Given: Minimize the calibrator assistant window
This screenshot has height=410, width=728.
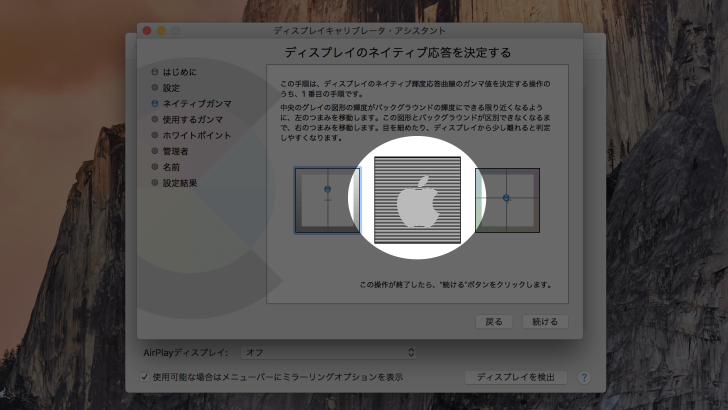Looking at the screenshot, I should click(x=161, y=31).
